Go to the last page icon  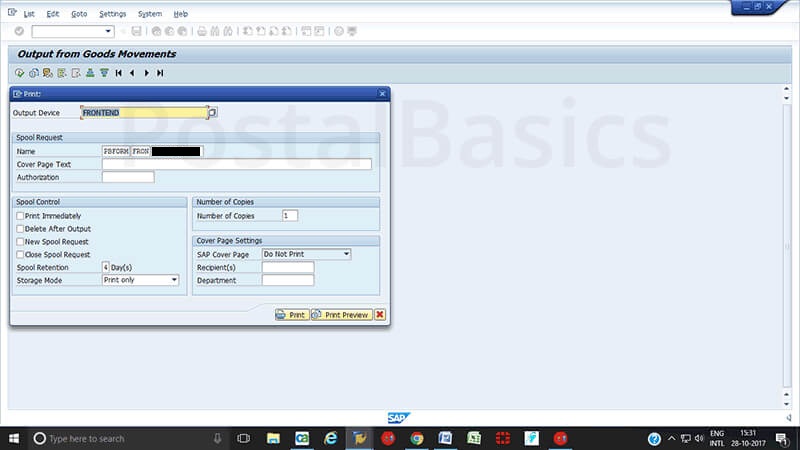point(160,73)
